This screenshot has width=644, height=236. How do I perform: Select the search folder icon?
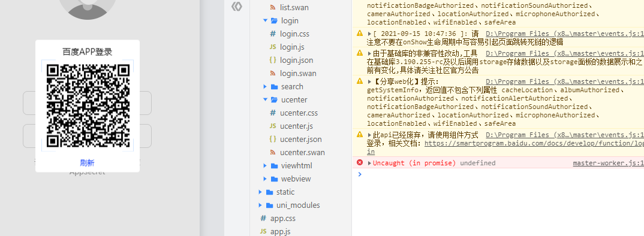coord(275,87)
